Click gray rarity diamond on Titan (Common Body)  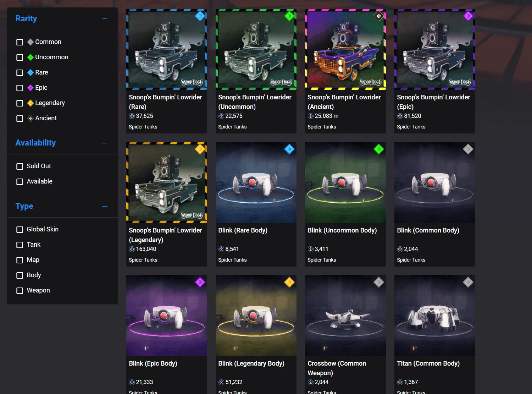[x=468, y=282]
